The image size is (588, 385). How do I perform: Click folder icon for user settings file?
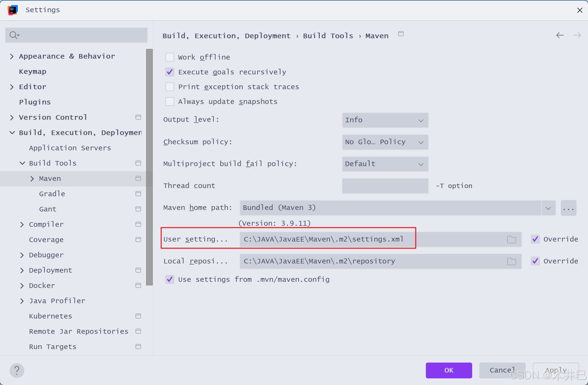coord(511,240)
